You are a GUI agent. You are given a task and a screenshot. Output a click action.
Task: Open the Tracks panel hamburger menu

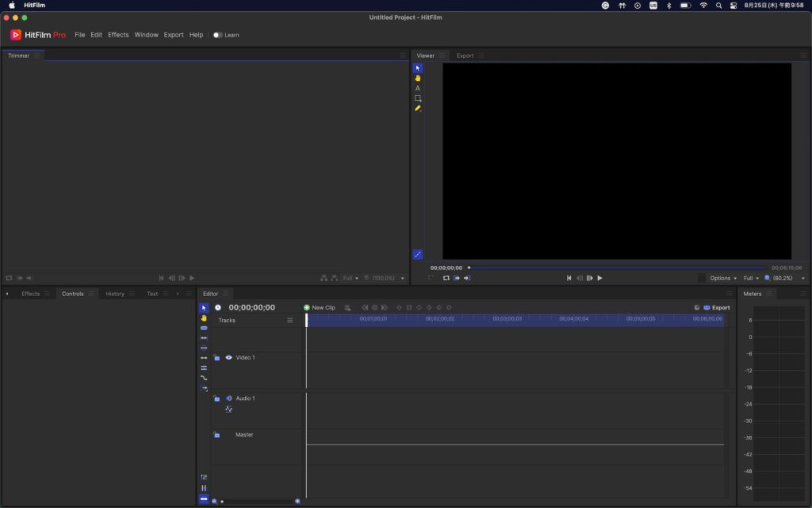(x=289, y=321)
